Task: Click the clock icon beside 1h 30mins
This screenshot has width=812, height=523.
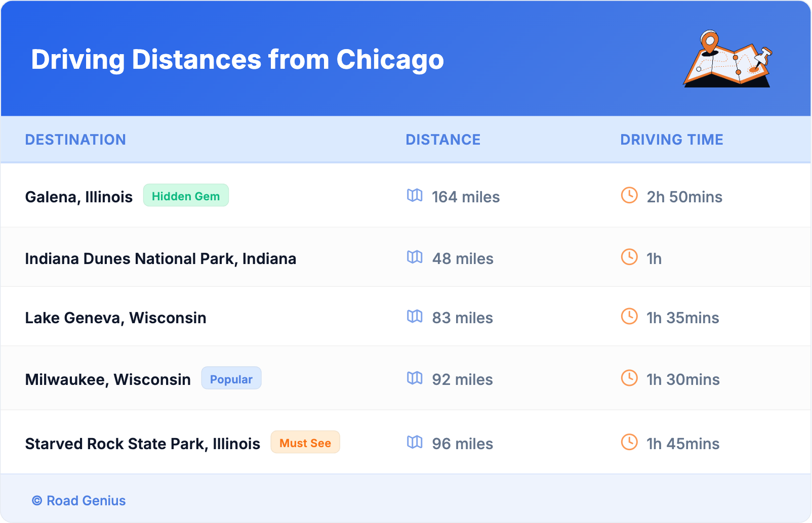Action: tap(629, 378)
